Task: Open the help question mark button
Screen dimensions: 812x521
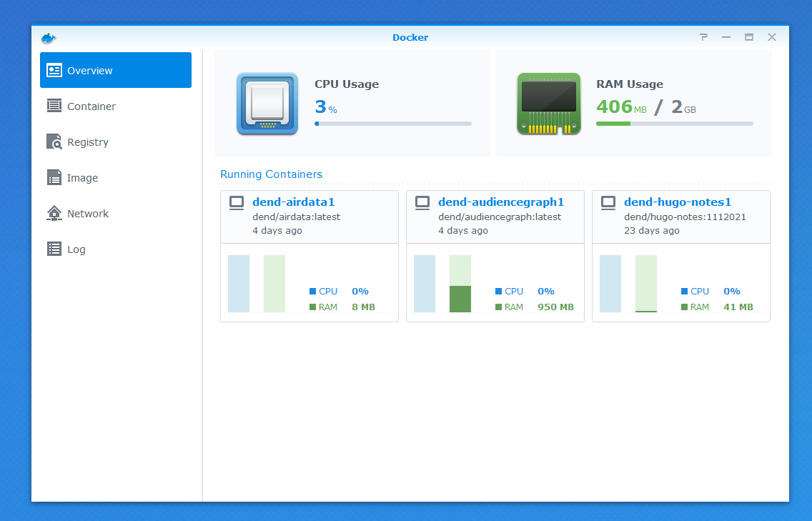Action: [x=703, y=37]
